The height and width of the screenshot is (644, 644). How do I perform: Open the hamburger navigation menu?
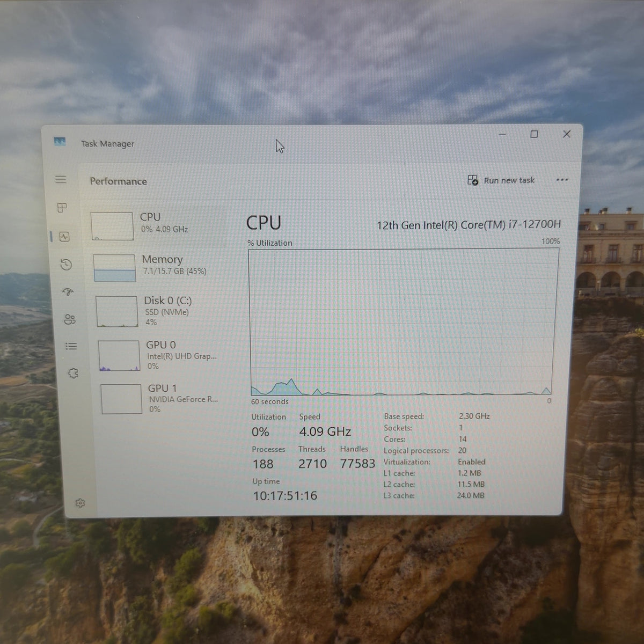click(x=61, y=179)
